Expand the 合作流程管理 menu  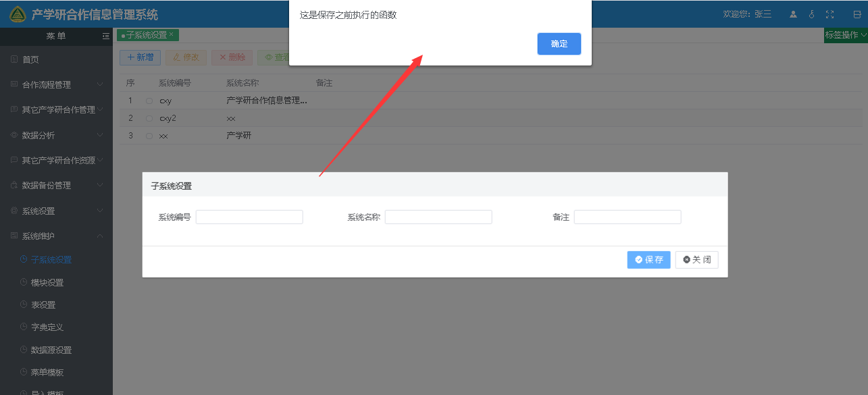pos(56,85)
